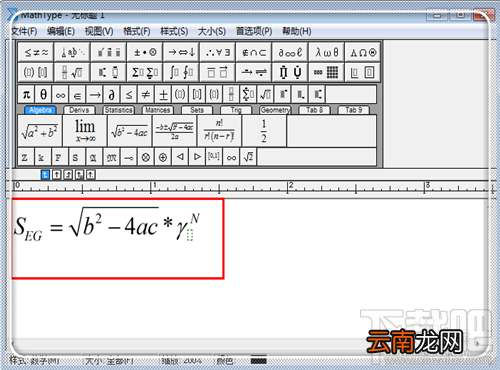Insert the infinity symbol next to theta

point(60,95)
